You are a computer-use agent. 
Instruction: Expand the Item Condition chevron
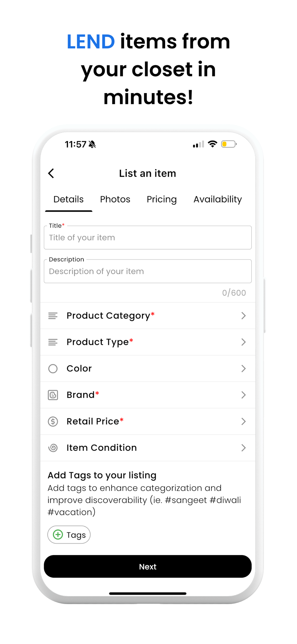243,448
